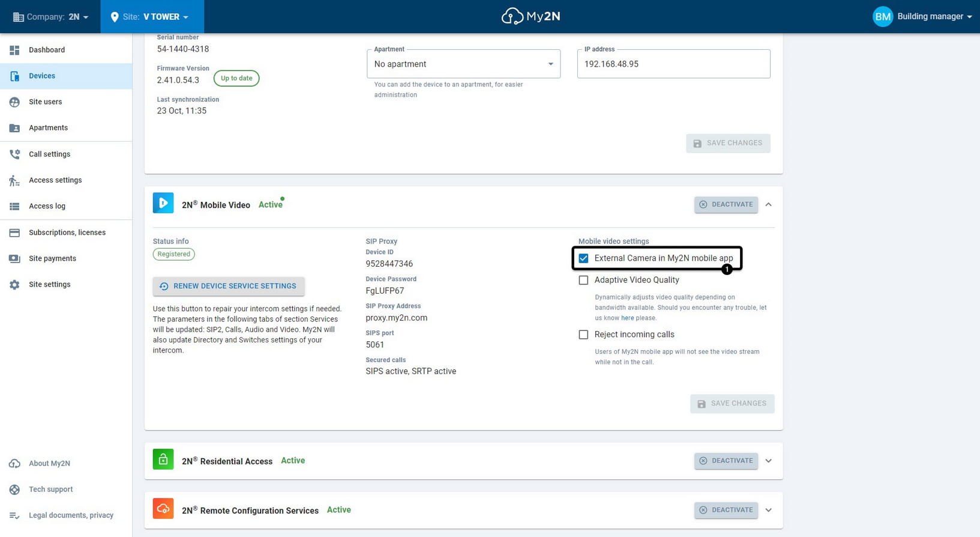Open Access log page

(66, 206)
